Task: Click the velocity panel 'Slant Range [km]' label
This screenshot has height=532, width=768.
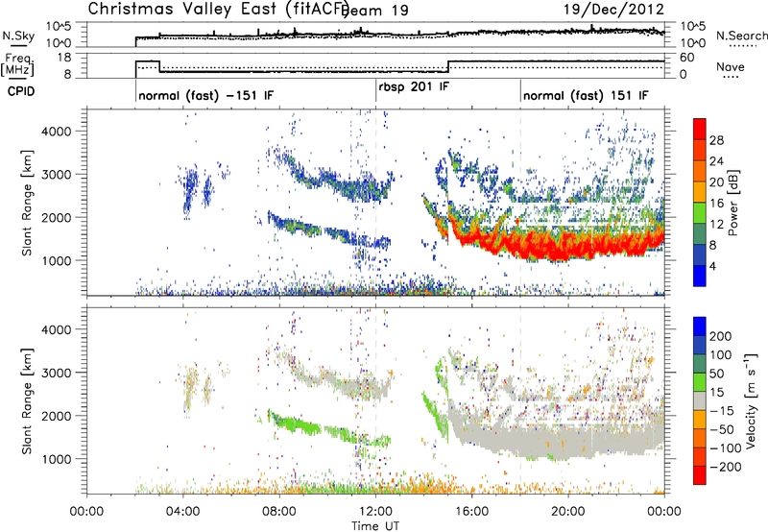Action: pyautogui.click(x=27, y=400)
